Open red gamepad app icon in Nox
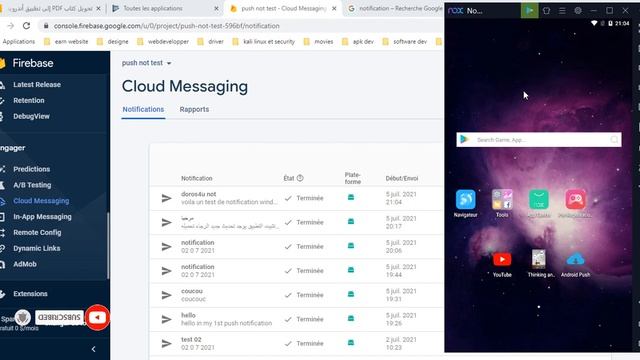The image size is (640, 360). point(576,200)
